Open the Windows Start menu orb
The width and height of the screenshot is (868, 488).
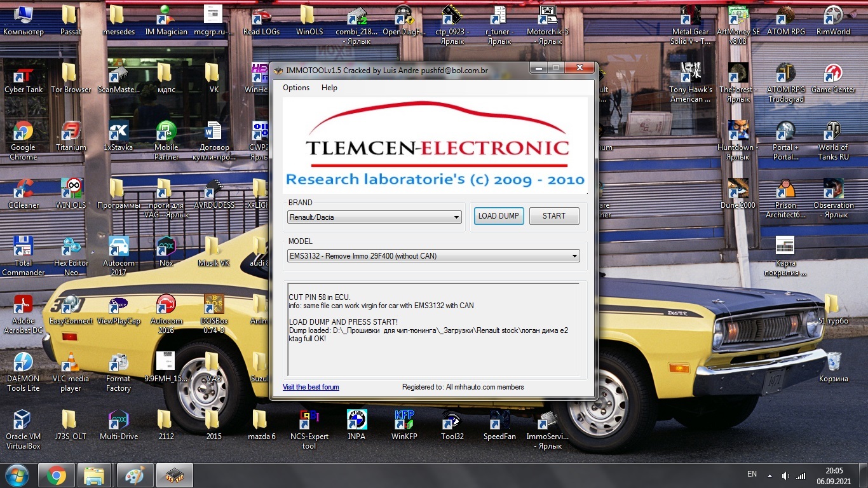pos(18,475)
